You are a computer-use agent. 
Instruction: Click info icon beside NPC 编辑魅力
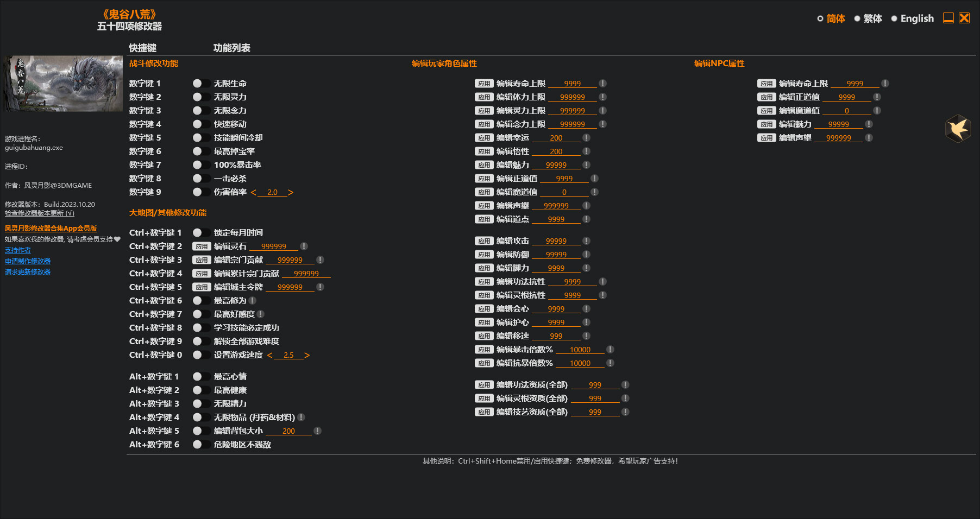[x=869, y=124]
